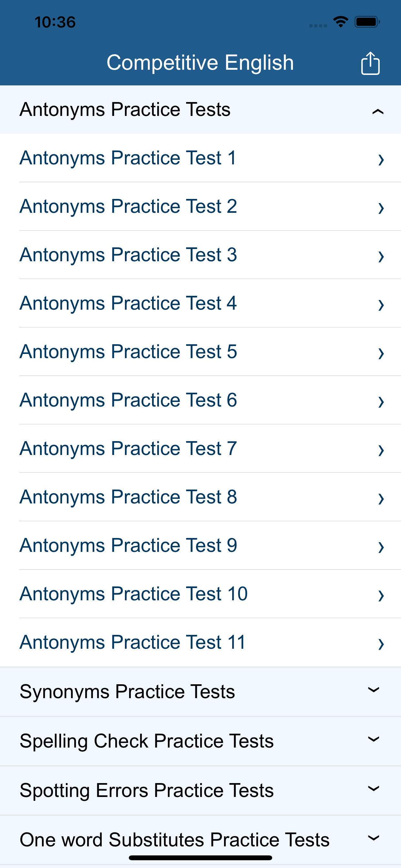Select Antonyms Practice Test 3
Image resolution: width=401 pixels, height=868 pixels.
tap(128, 255)
